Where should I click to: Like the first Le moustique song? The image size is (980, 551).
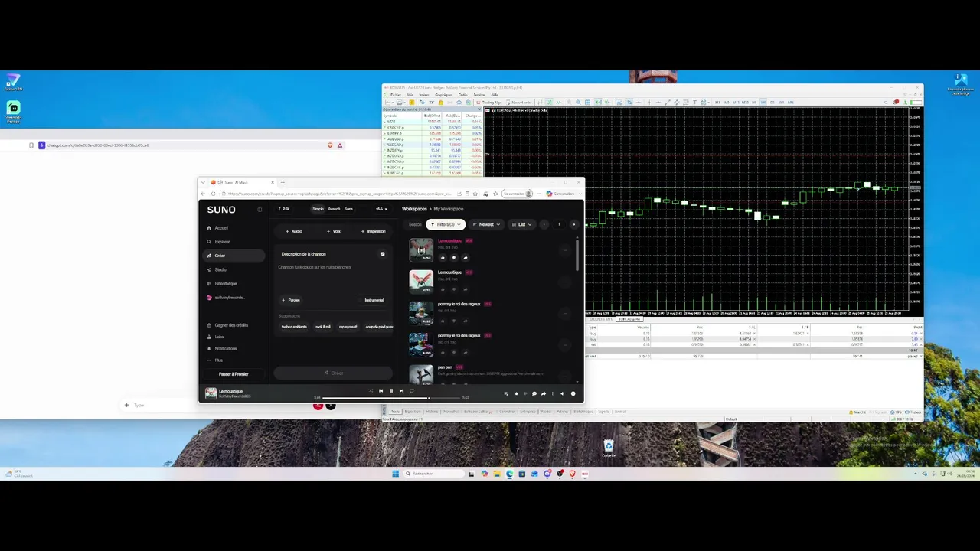443,257
